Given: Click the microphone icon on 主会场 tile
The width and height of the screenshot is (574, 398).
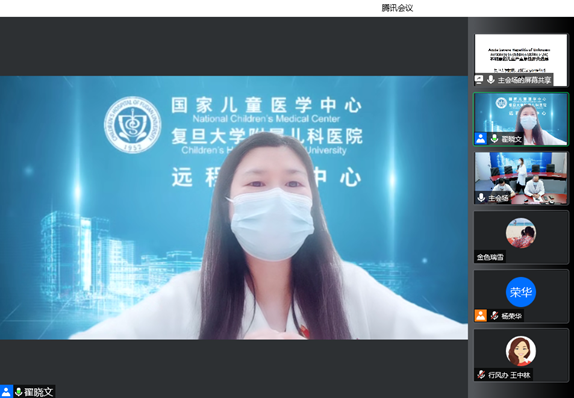Looking at the screenshot, I should pos(481,198).
